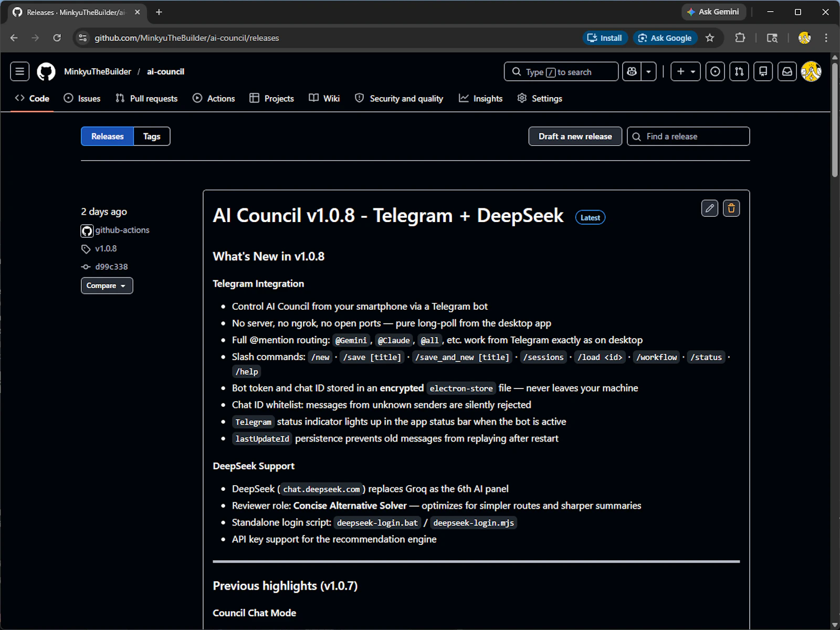Open the Code tab
The image size is (840, 630).
tap(32, 98)
